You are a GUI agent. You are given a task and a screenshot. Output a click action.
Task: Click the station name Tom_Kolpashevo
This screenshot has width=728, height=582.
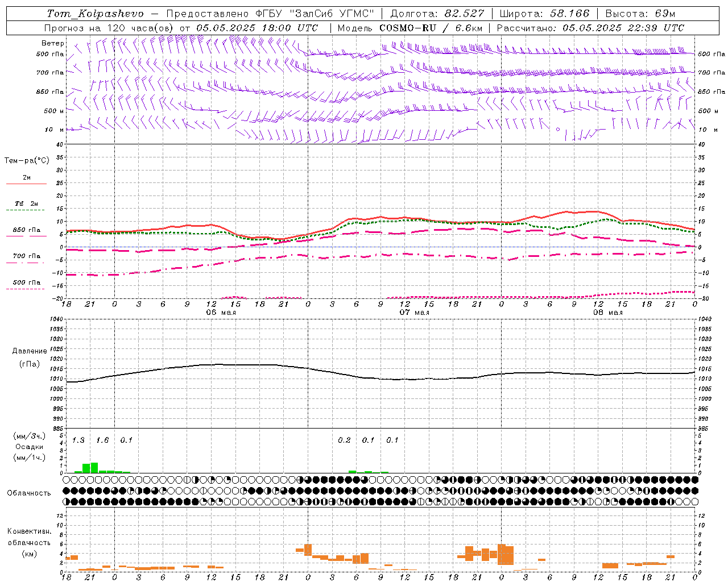point(95,13)
